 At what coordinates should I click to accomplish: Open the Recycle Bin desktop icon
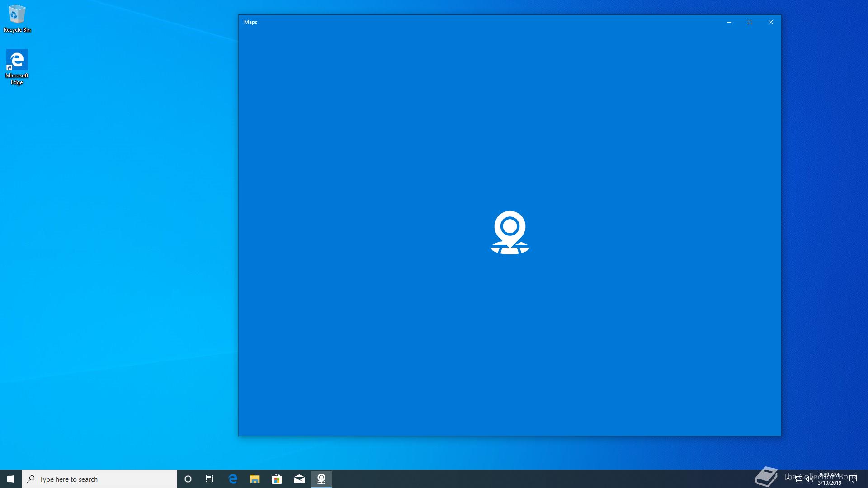coord(17,19)
